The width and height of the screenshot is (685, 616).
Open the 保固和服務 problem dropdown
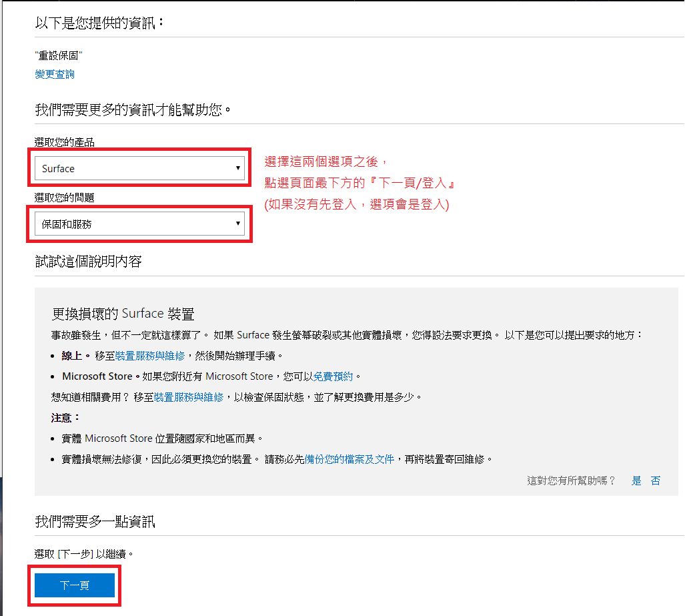(139, 224)
